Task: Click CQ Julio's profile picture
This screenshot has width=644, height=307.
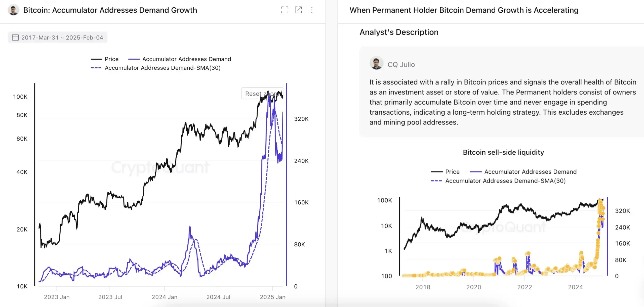Action: pyautogui.click(x=376, y=63)
